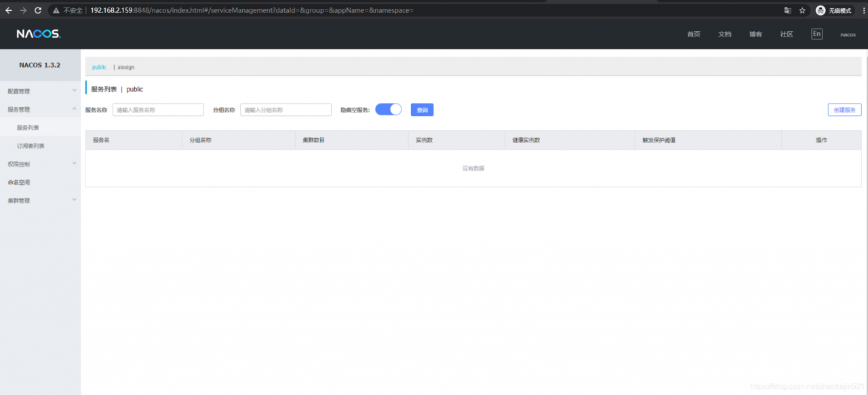Click the 触发保护阈值 column header
868x395 pixels.
tap(658, 140)
